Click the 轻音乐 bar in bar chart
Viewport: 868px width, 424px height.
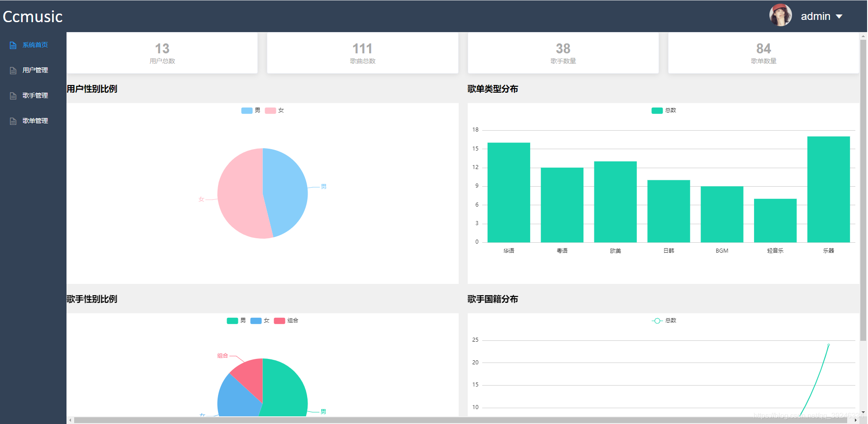(775, 221)
